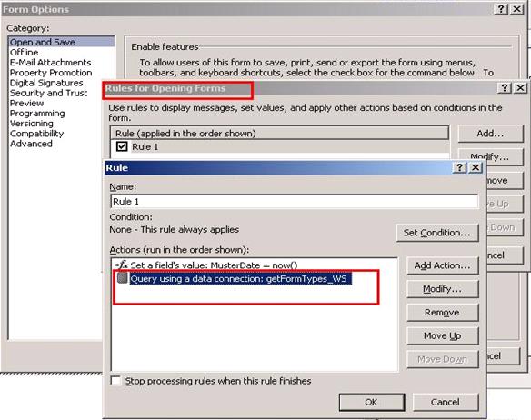This screenshot has width=531, height=420.
Task: Remove the selected action
Action: [442, 313]
